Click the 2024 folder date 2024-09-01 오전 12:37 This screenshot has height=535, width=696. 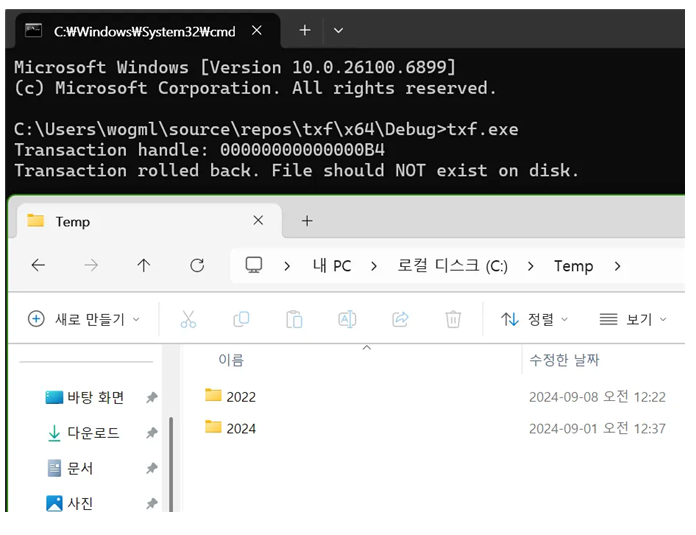coord(597,428)
